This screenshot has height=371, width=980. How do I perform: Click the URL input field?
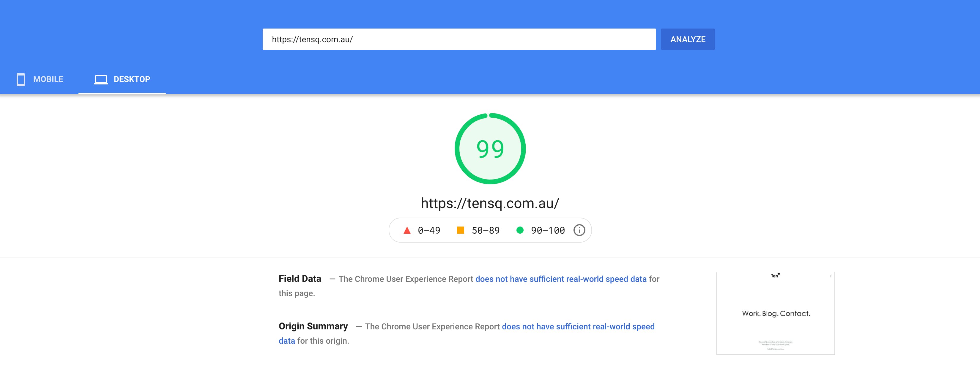(459, 39)
